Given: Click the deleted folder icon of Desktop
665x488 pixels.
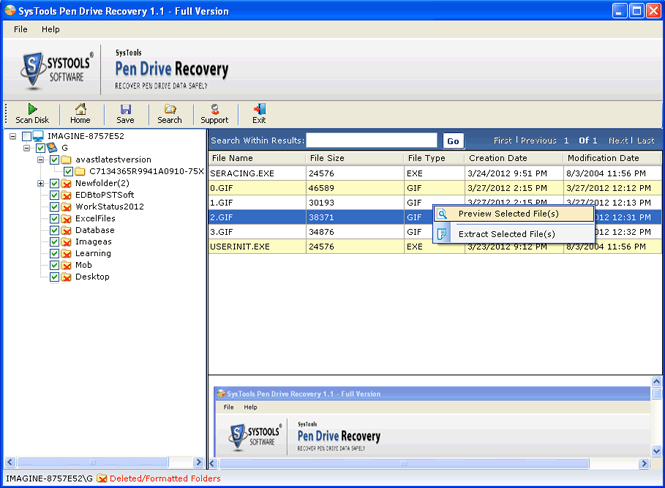Looking at the screenshot, I should (x=66, y=277).
